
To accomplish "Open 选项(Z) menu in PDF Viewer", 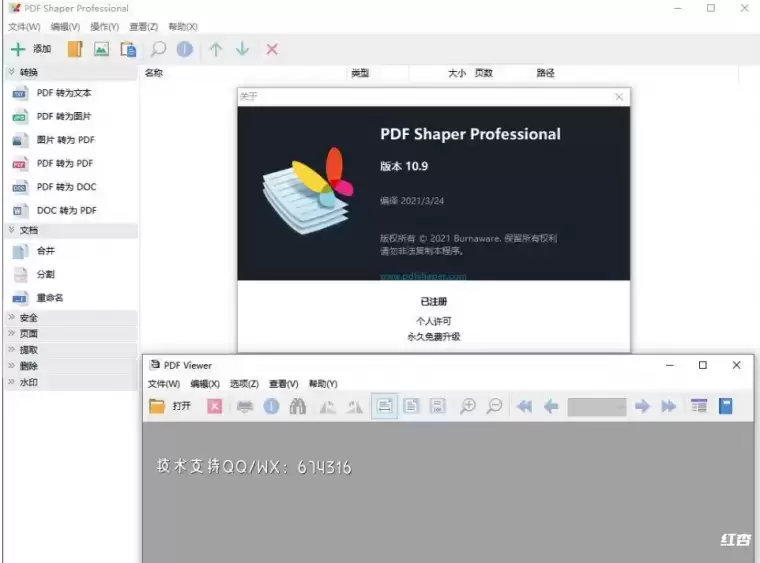I will [244, 384].
